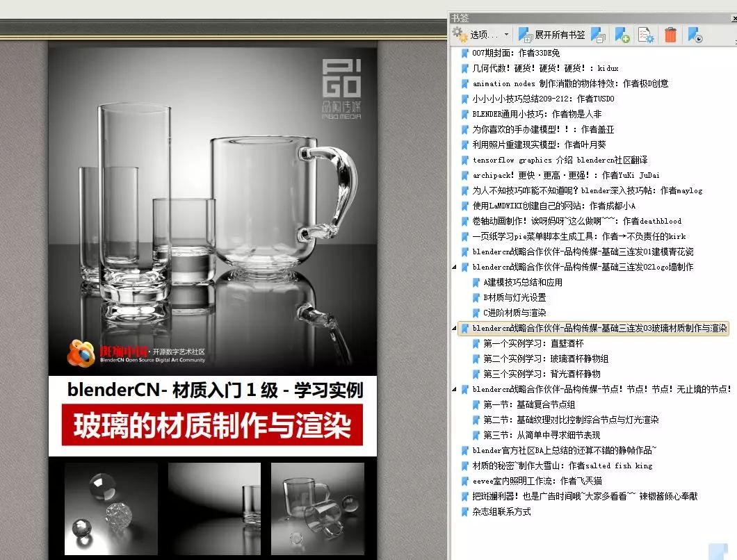Select bookmark 基础三连发02logo墙制作
Image resolution: width=737 pixels, height=560 pixels.
click(583, 267)
